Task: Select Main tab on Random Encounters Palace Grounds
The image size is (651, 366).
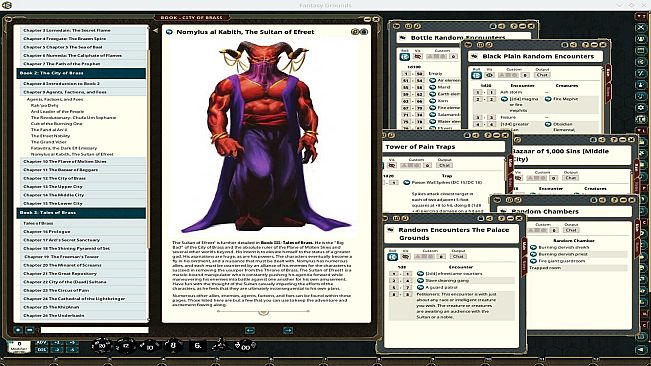Action: point(524,246)
